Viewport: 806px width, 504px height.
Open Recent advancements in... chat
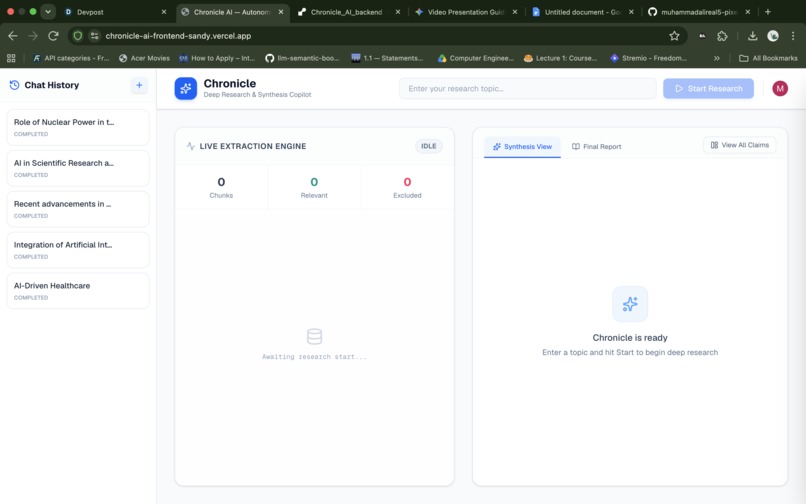(x=78, y=209)
